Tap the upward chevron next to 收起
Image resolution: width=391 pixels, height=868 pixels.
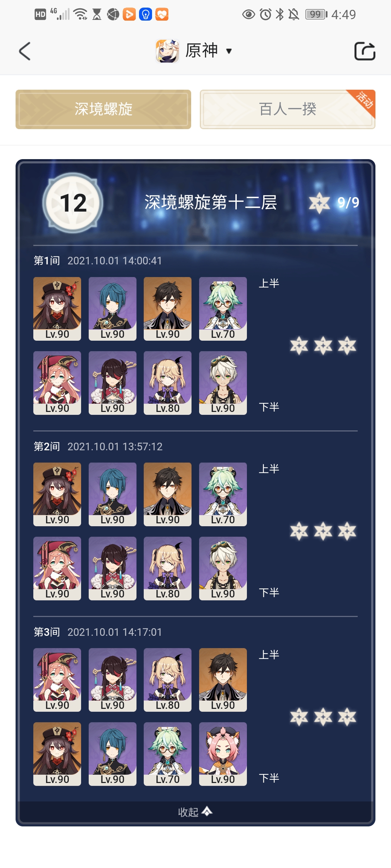pyautogui.click(x=207, y=811)
